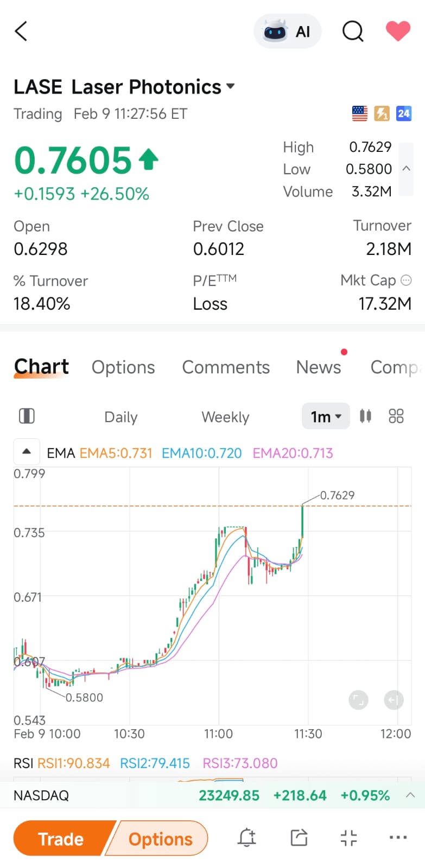Open the AI assistant

(x=287, y=31)
